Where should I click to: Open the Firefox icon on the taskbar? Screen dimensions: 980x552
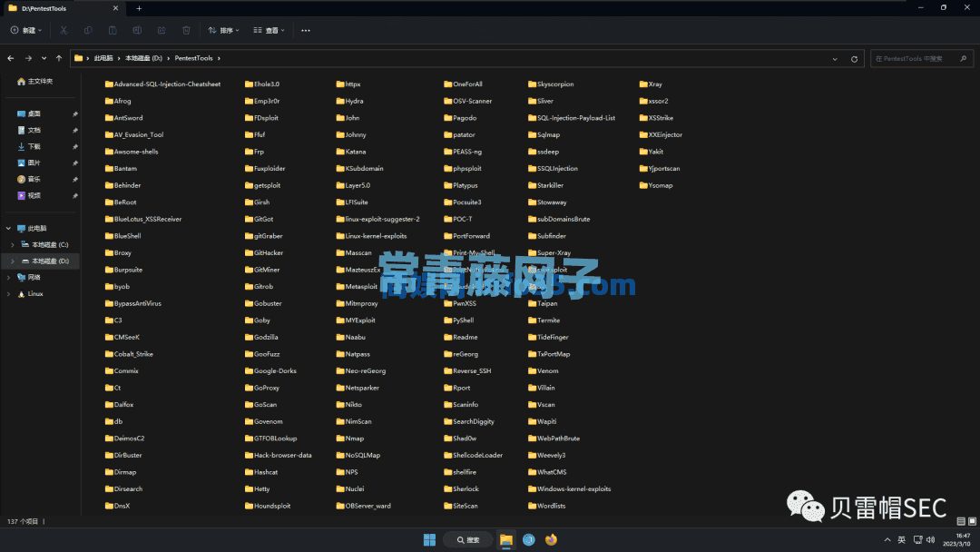coord(551,539)
